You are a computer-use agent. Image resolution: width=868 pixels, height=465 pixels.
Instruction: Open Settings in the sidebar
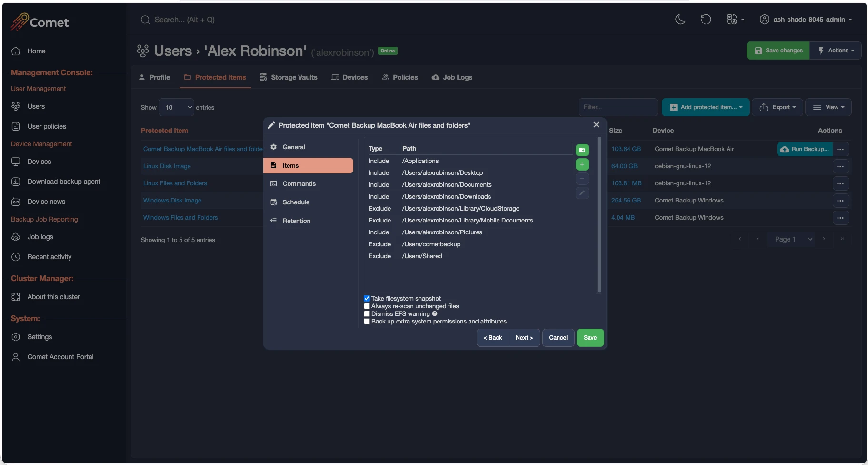click(x=31, y=337)
